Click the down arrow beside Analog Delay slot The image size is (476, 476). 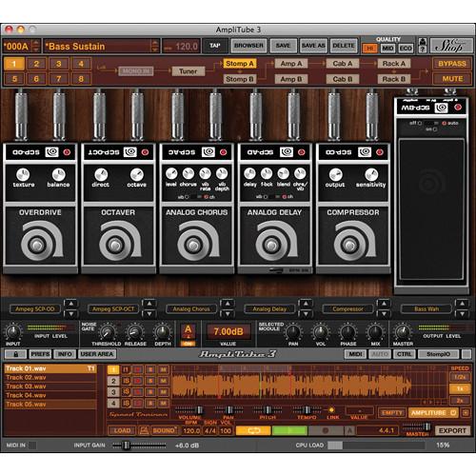(x=306, y=314)
